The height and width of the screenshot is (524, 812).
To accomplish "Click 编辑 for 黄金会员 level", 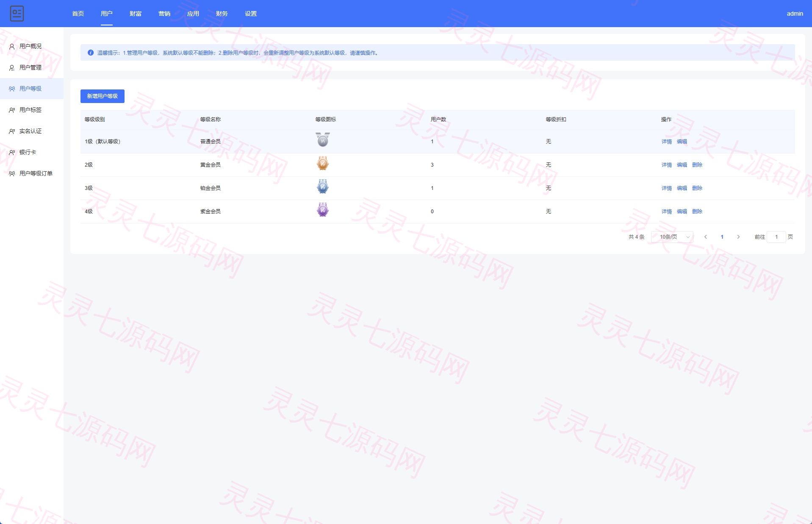I will (682, 165).
